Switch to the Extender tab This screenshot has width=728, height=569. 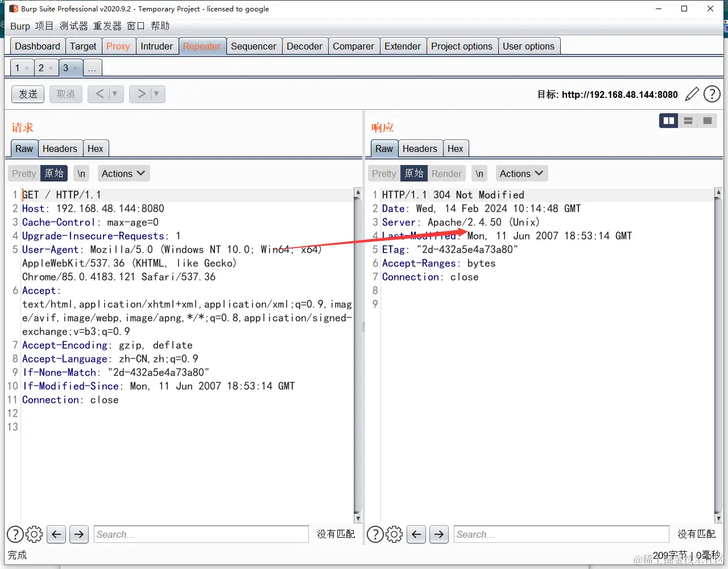coord(403,46)
